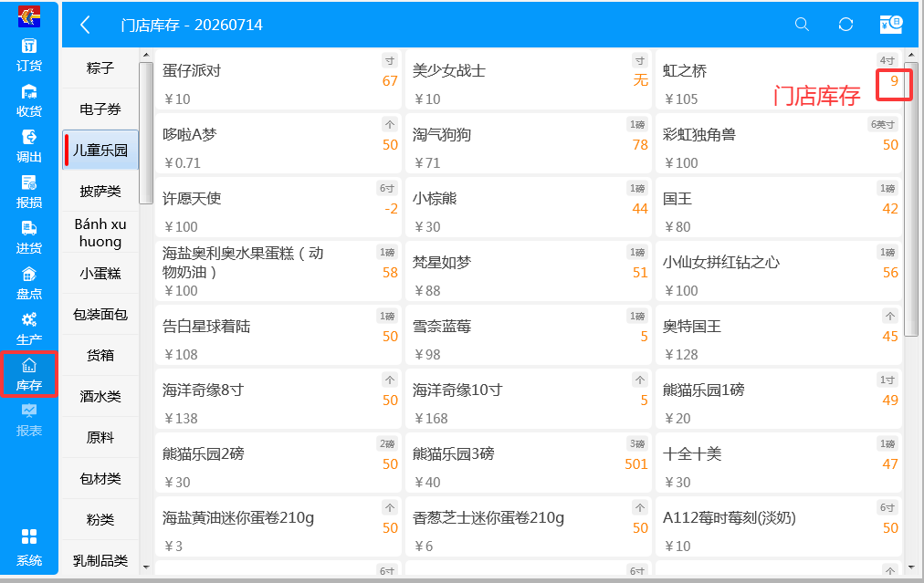
Task: Open the 收货 receiving module
Action: coord(29,100)
